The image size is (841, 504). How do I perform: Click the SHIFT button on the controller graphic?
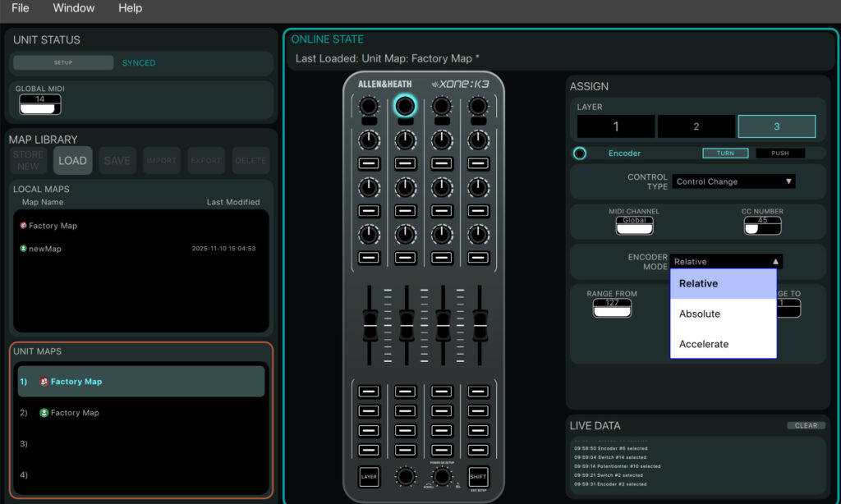click(478, 476)
